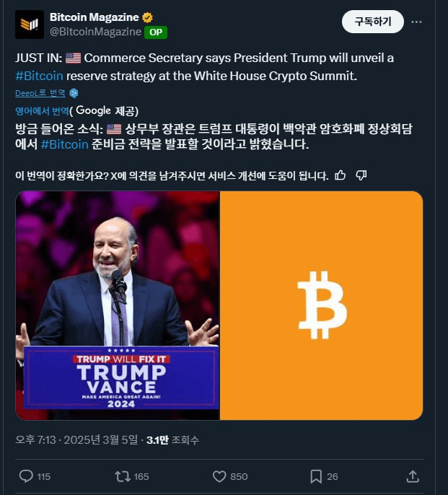Click the post timestamp 2025년 3월 5일
Image resolution: width=448 pixels, height=495 pixels.
pos(101,439)
